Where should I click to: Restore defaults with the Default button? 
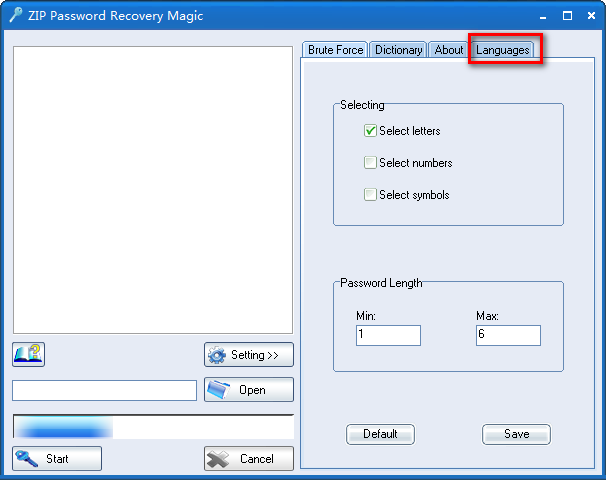point(380,434)
